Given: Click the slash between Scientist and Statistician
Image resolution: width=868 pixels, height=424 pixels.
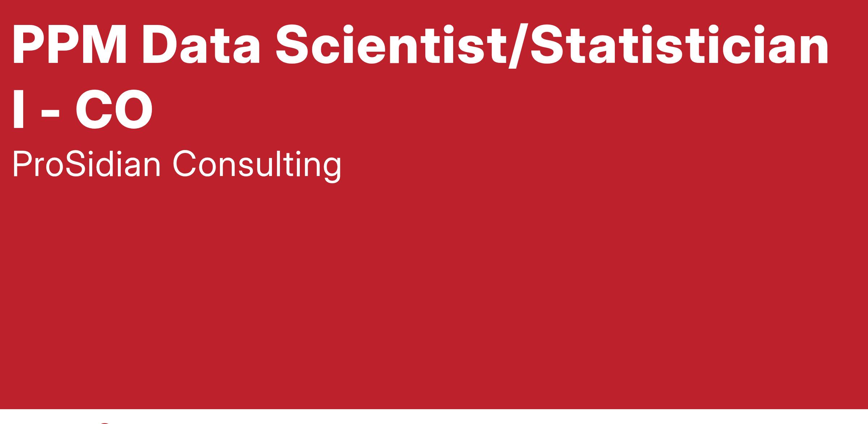Looking at the screenshot, I should 519,45.
